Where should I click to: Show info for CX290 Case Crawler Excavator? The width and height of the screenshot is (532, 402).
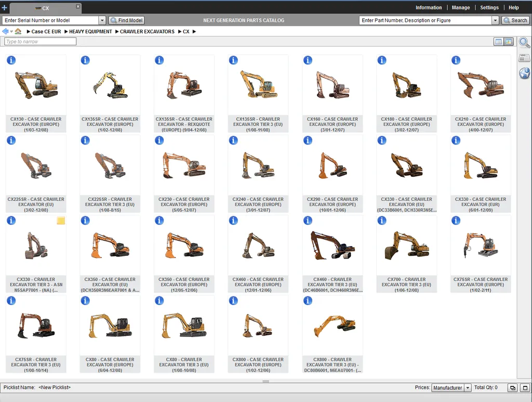click(x=308, y=140)
